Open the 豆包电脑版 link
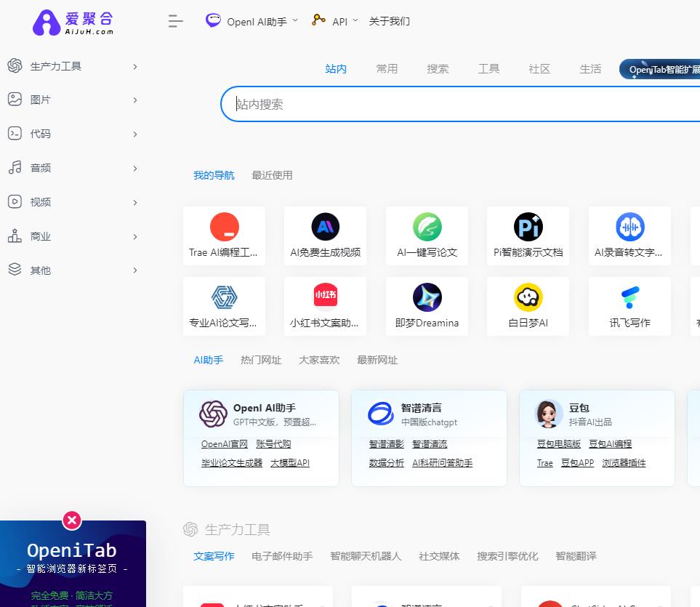 [558, 444]
